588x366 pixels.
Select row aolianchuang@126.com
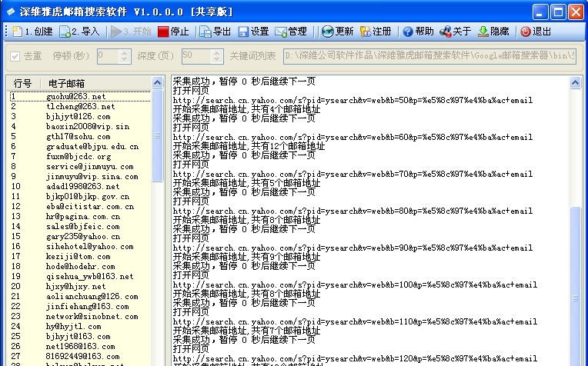[x=79, y=296]
